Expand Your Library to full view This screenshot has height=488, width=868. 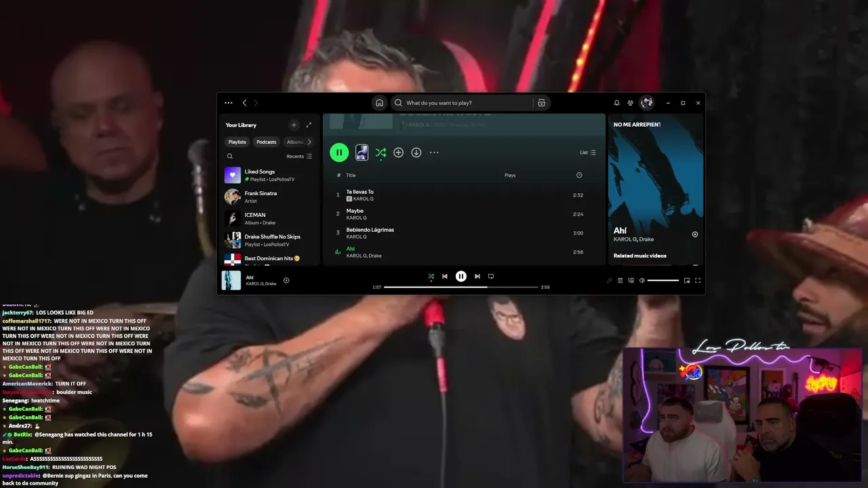(309, 125)
